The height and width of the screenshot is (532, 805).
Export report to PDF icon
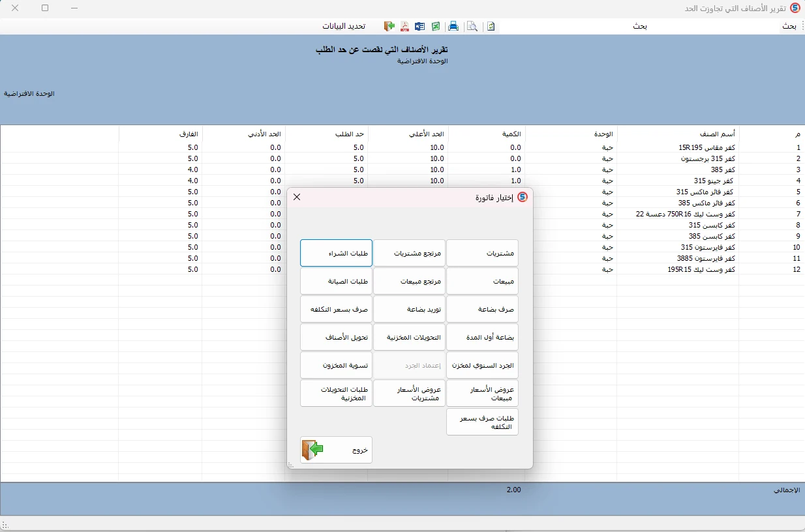pyautogui.click(x=404, y=26)
